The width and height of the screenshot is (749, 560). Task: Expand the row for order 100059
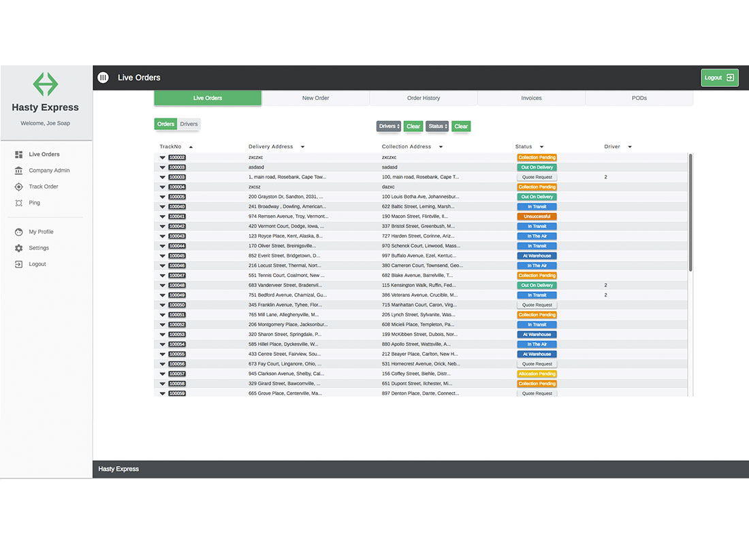tap(163, 393)
